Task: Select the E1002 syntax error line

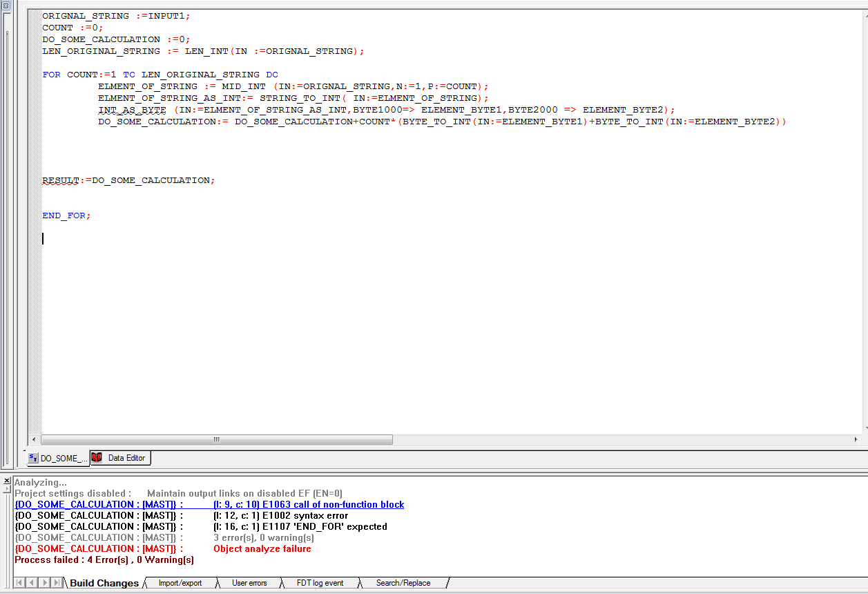Action: pyautogui.click(x=281, y=516)
